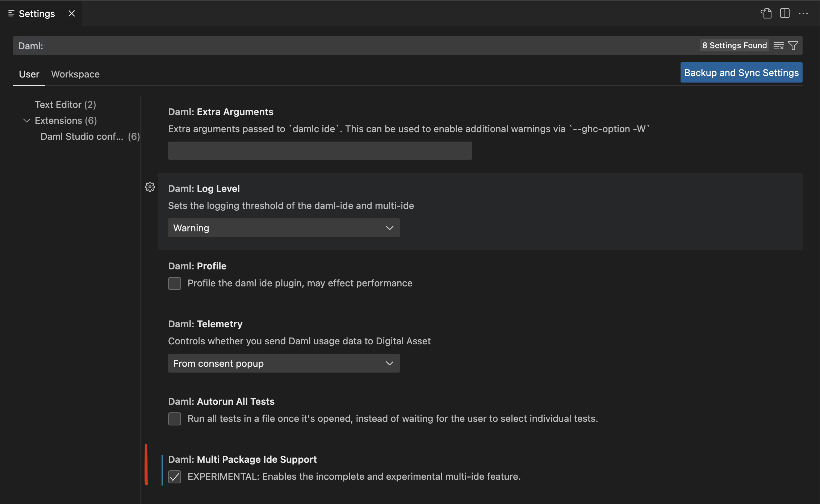Viewport: 820px width, 504px height.
Task: Select Daml Studio configuration tree item
Action: 90,136
